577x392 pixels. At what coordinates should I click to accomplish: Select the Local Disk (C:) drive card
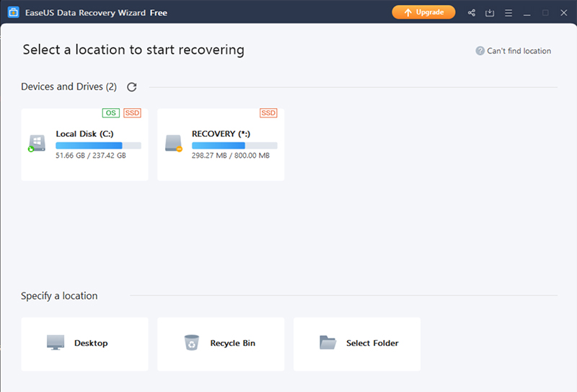pyautogui.click(x=84, y=145)
